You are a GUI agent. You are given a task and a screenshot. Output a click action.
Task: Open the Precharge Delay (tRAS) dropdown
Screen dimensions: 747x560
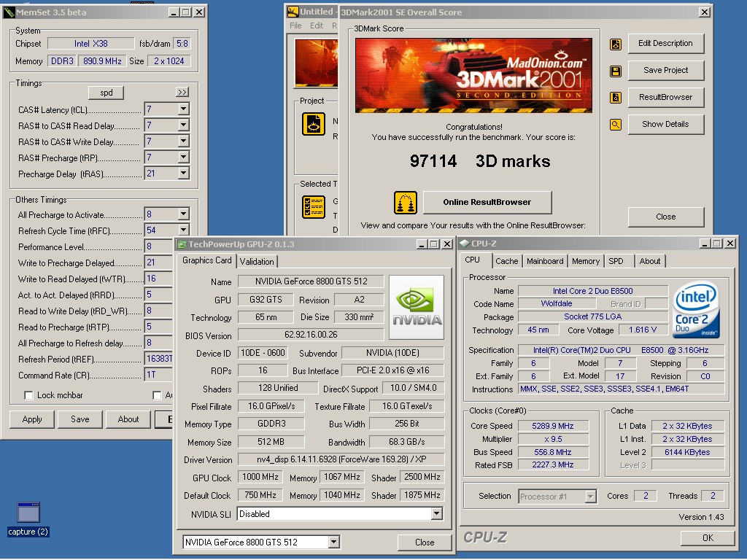coord(183,174)
